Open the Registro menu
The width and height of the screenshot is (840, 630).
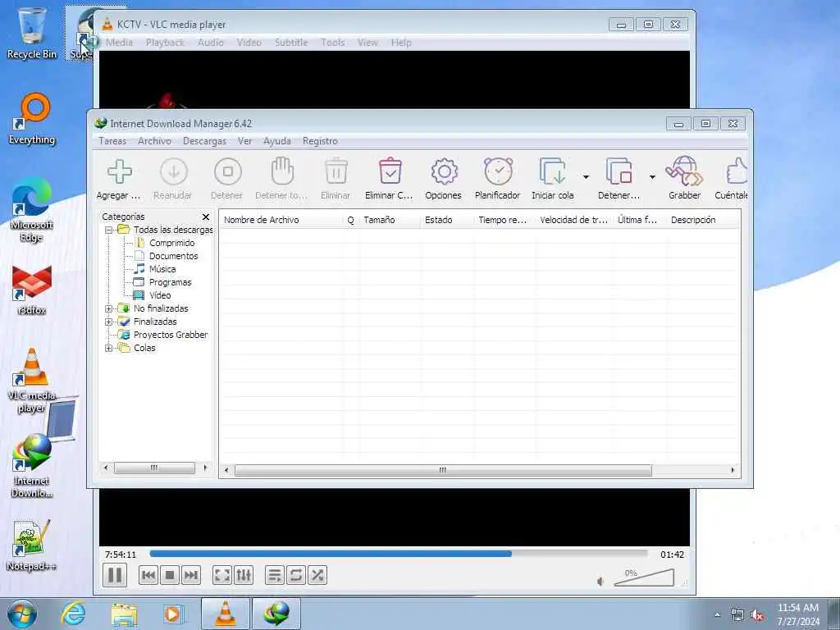pos(320,141)
